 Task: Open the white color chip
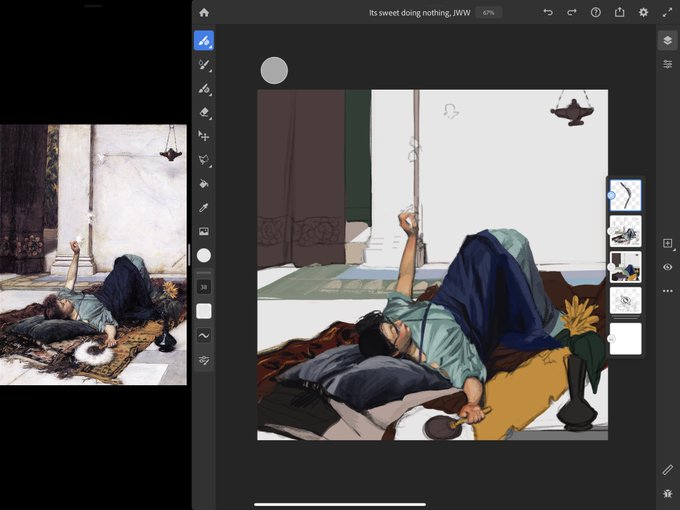204,255
